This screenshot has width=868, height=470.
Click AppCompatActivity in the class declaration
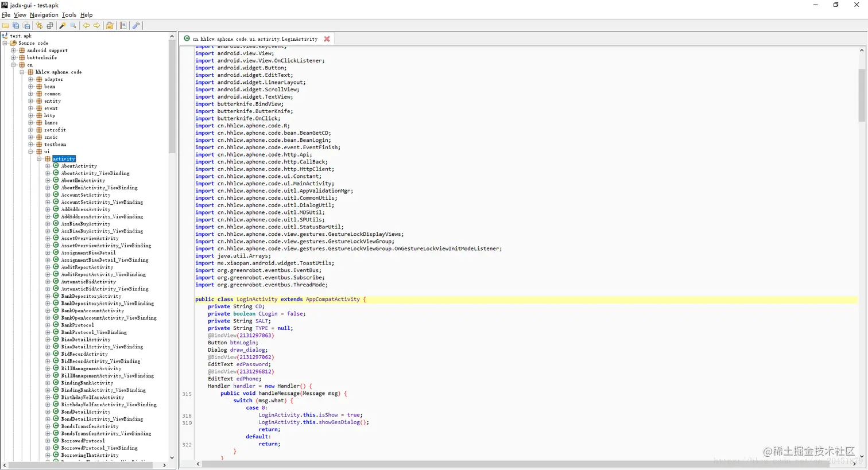[332, 299]
